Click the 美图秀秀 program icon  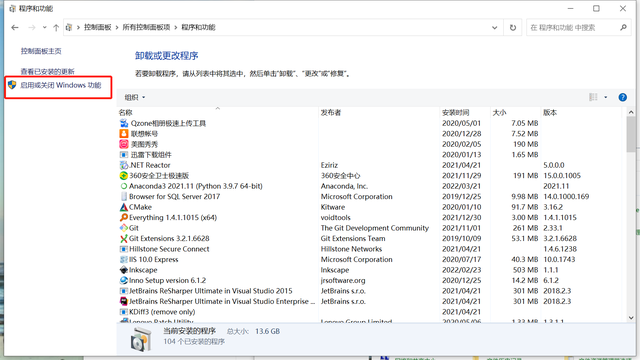[x=124, y=144]
